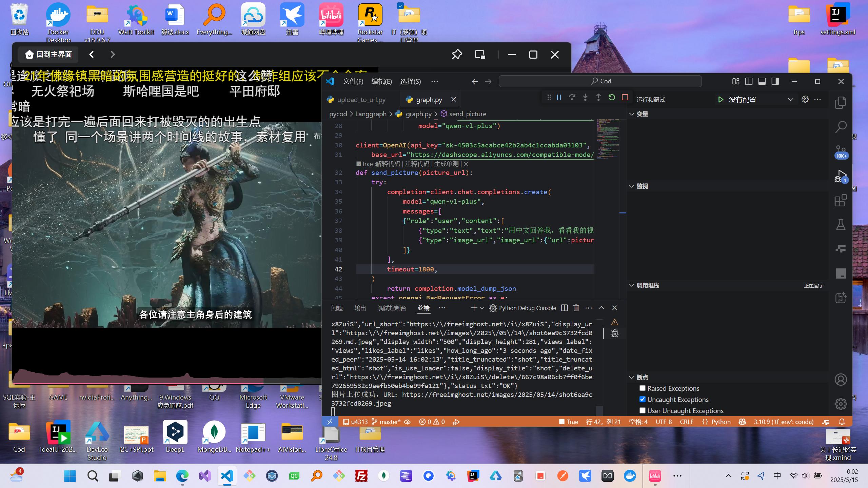Image resolution: width=868 pixels, height=488 pixels.
Task: Open the 编辑(E) menu
Action: click(381, 81)
